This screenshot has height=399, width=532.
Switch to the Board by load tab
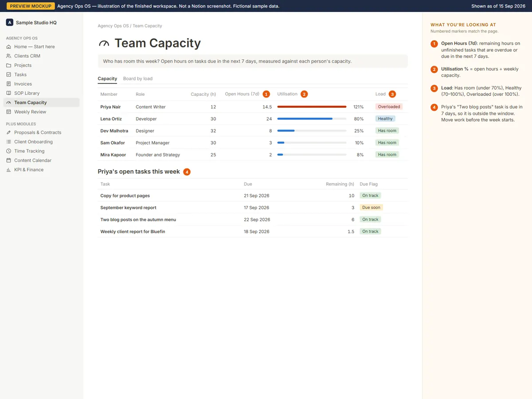click(x=138, y=78)
